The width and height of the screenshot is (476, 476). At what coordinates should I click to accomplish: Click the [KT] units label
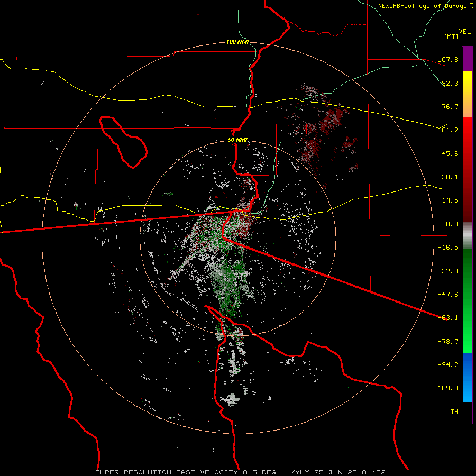pyautogui.click(x=452, y=36)
